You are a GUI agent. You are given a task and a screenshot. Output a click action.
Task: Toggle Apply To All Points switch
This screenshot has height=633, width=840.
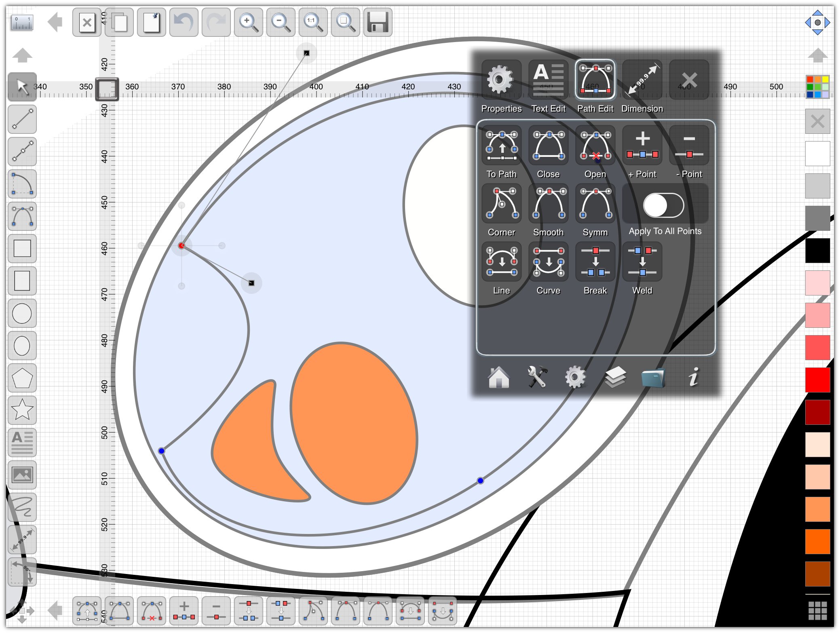[664, 206]
